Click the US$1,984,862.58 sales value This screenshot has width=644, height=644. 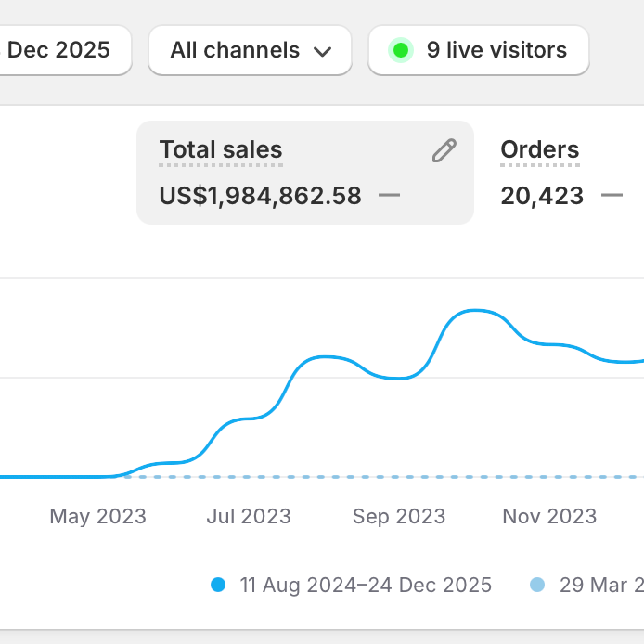point(261,196)
